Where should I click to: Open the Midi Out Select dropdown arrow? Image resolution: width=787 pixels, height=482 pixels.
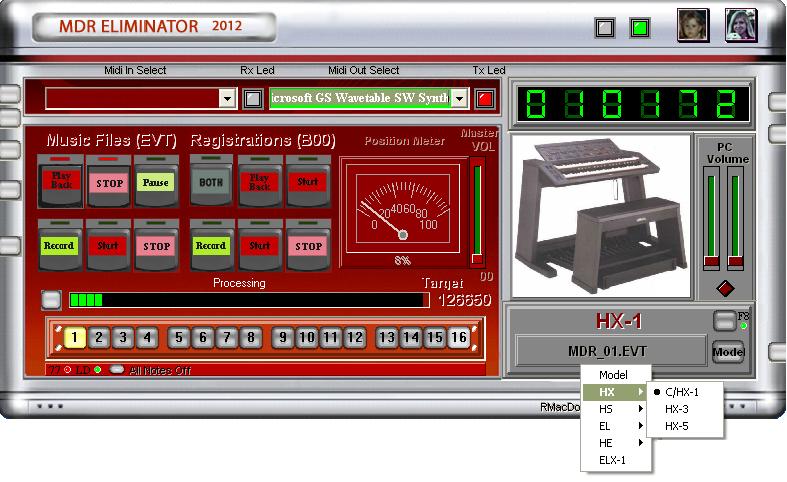click(x=459, y=98)
